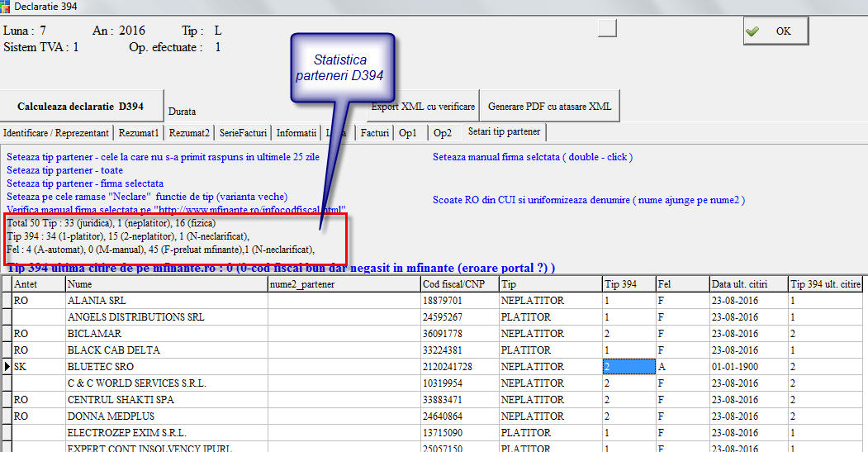Select the ALANIA SRL name cell

[165, 301]
